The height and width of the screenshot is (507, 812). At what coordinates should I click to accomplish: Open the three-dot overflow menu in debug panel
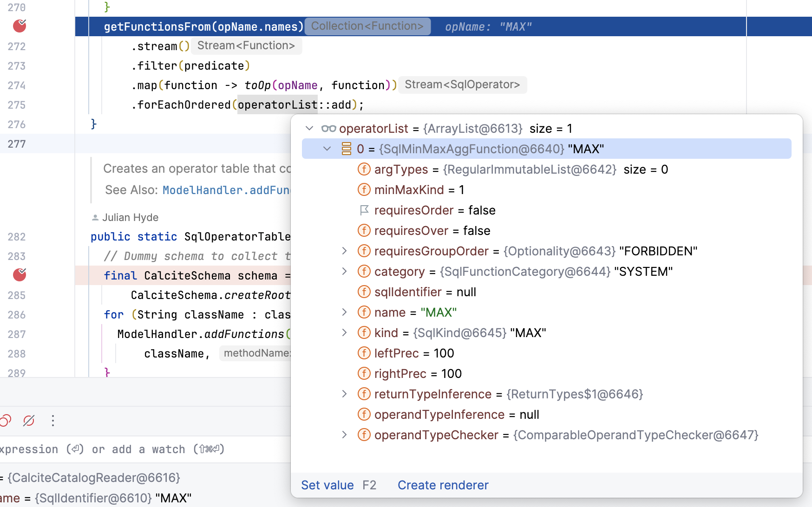53,421
